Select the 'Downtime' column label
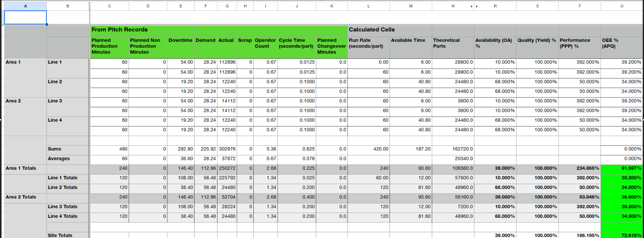Image resolution: width=644 pixels, height=238 pixels. [181, 40]
